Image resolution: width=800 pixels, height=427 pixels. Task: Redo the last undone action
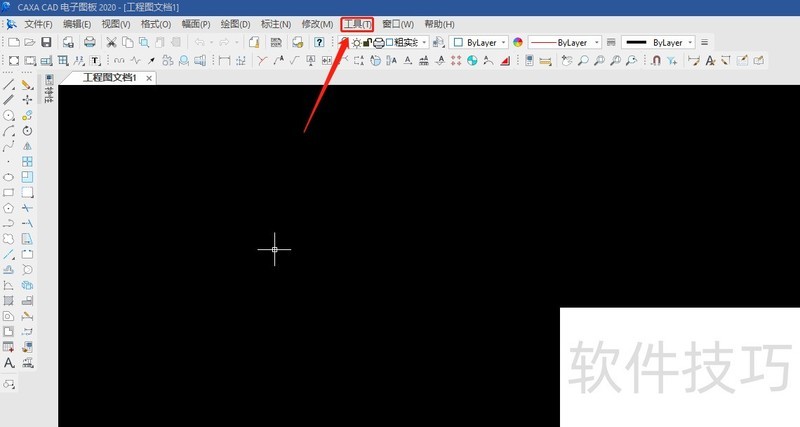click(224, 42)
